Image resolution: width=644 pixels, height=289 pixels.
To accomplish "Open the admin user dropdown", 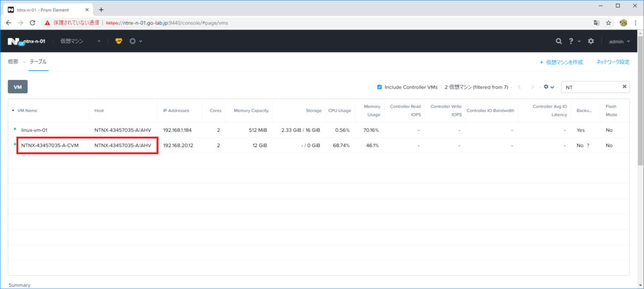I will click(x=619, y=41).
